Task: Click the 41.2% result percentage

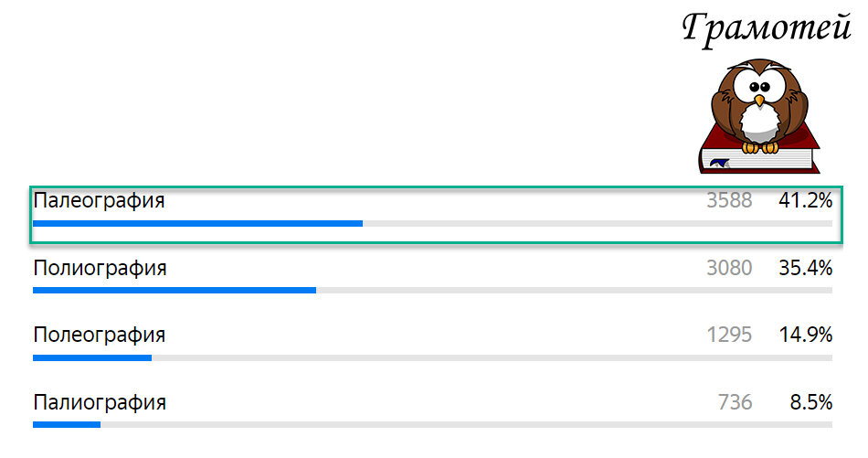Action: [805, 200]
